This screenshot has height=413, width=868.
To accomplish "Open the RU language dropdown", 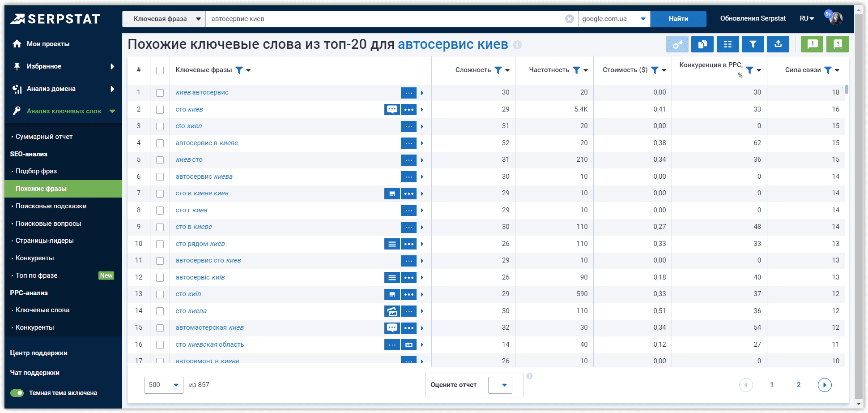I will point(807,18).
